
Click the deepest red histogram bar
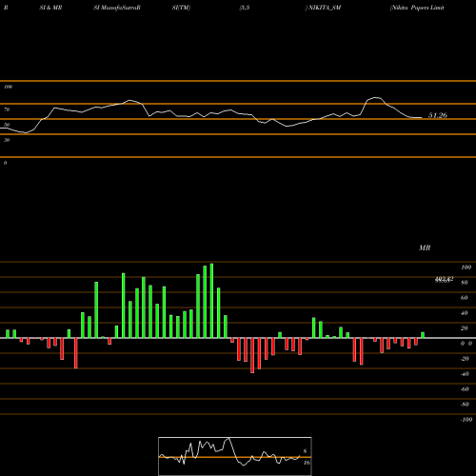click(252, 355)
